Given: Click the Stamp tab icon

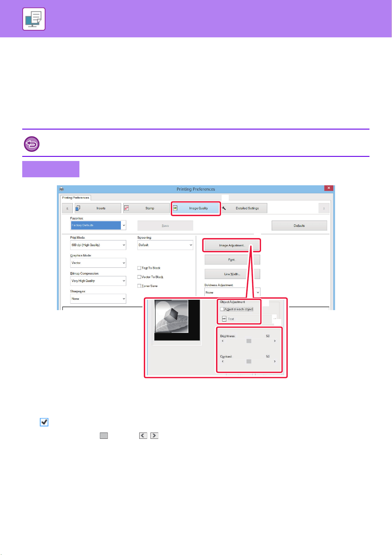Looking at the screenshot, I should click(126, 208).
